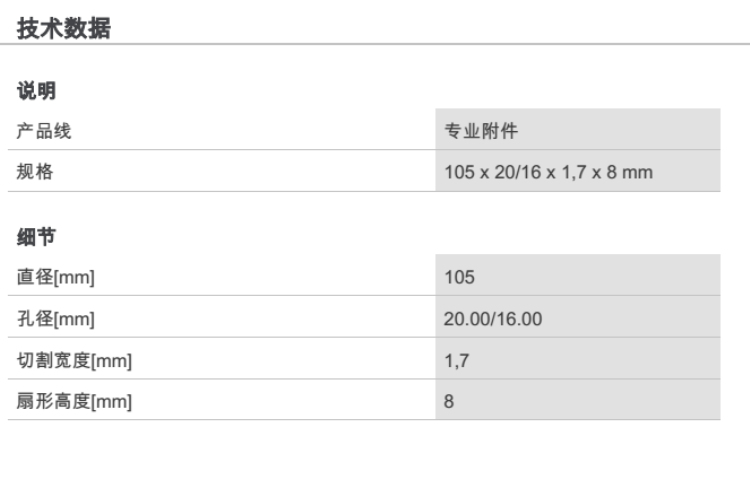Click the 20.00/16.00 bore value
Screen dimensions: 750x479
(493, 319)
